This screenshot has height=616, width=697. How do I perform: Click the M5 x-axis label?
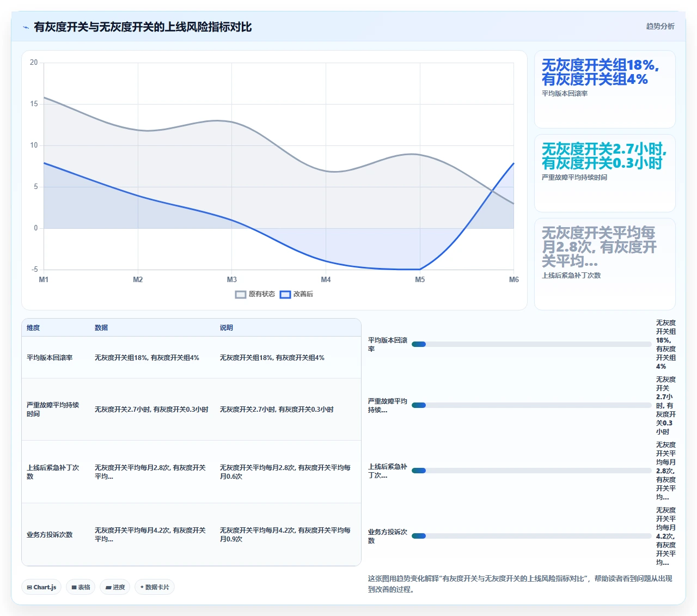[420, 279]
